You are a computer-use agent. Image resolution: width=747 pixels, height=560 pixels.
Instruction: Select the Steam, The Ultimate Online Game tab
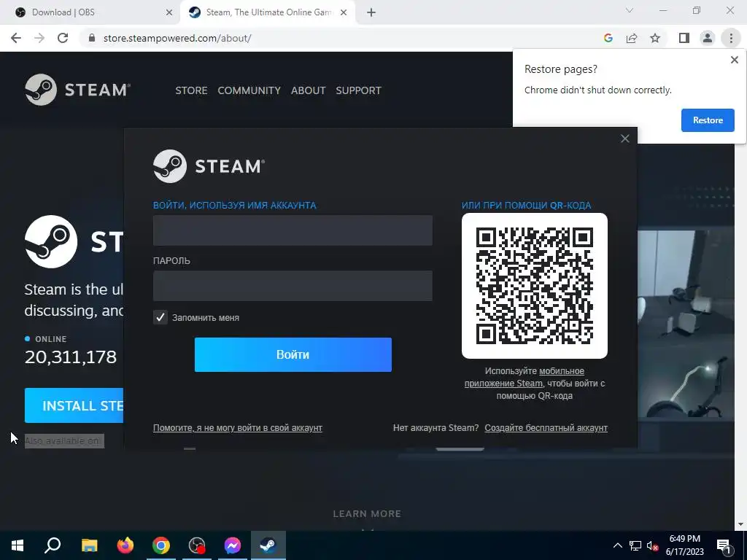click(x=267, y=12)
